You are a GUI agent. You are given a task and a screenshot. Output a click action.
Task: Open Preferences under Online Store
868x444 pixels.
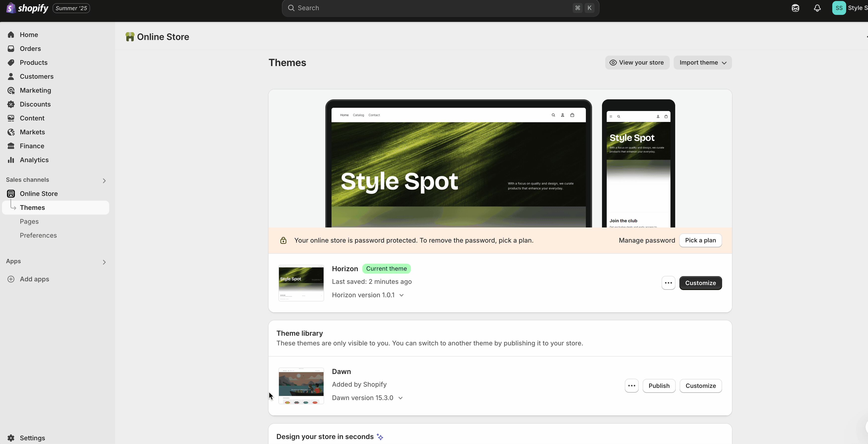pyautogui.click(x=38, y=235)
